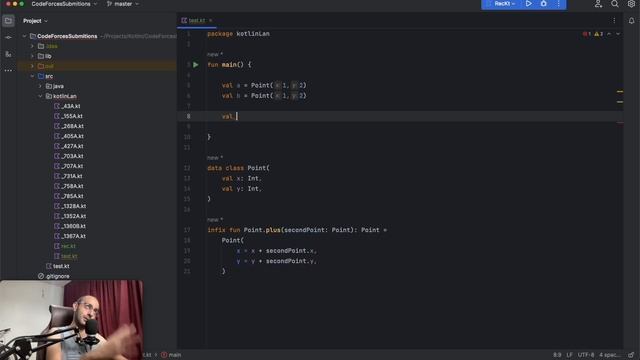Click the red error stripe mark on the editor scrollbar
The height and width of the screenshot is (360, 640).
[x=620, y=122]
